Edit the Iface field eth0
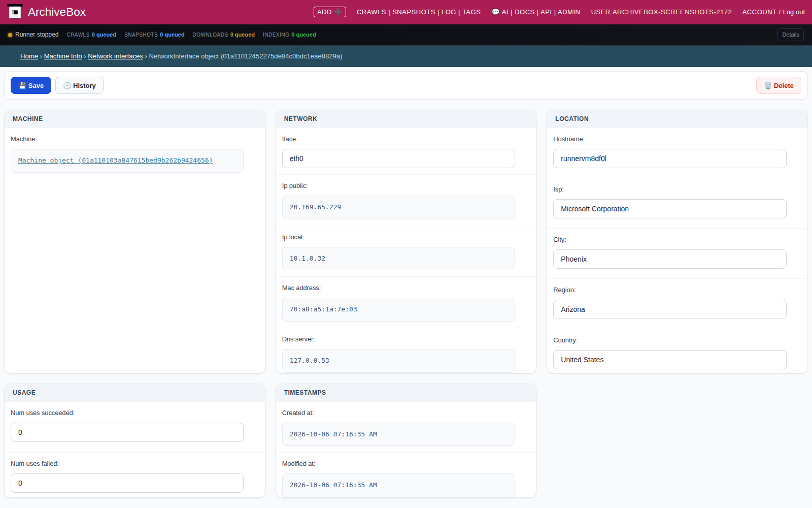This screenshot has height=508, width=812. click(x=398, y=158)
